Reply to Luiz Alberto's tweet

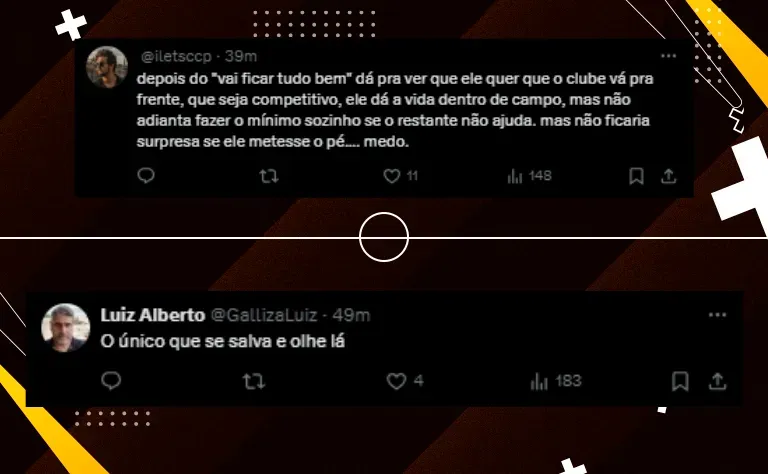click(111, 380)
